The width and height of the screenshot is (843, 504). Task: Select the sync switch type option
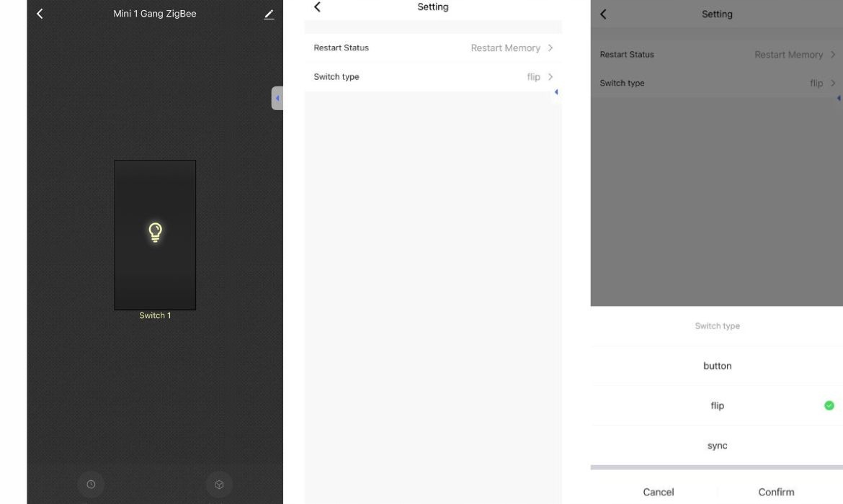coord(717,446)
